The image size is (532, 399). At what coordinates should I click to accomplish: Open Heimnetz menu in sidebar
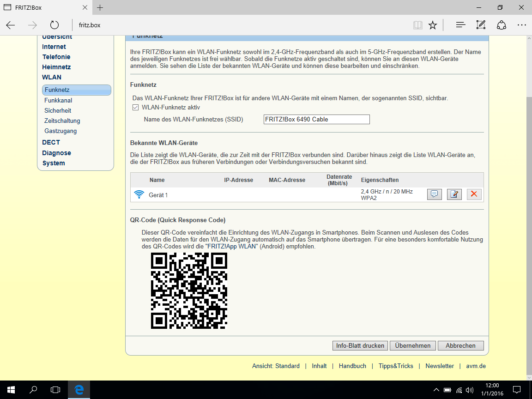coord(56,67)
